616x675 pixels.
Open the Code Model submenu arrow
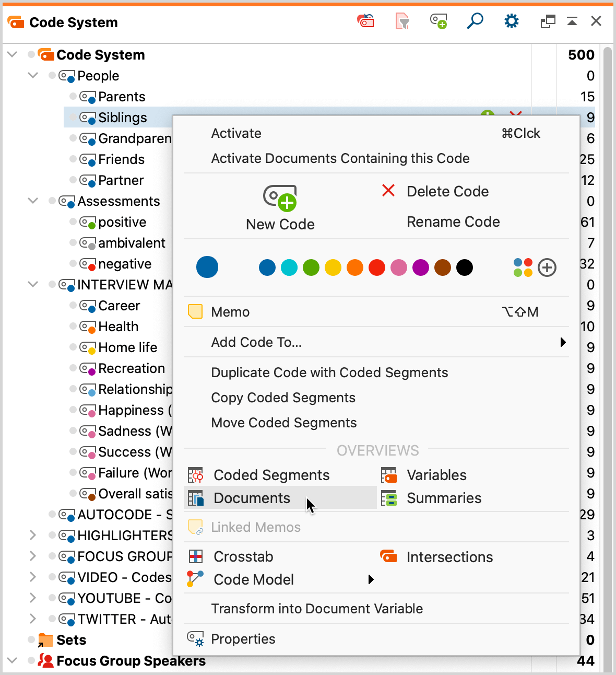tap(371, 579)
